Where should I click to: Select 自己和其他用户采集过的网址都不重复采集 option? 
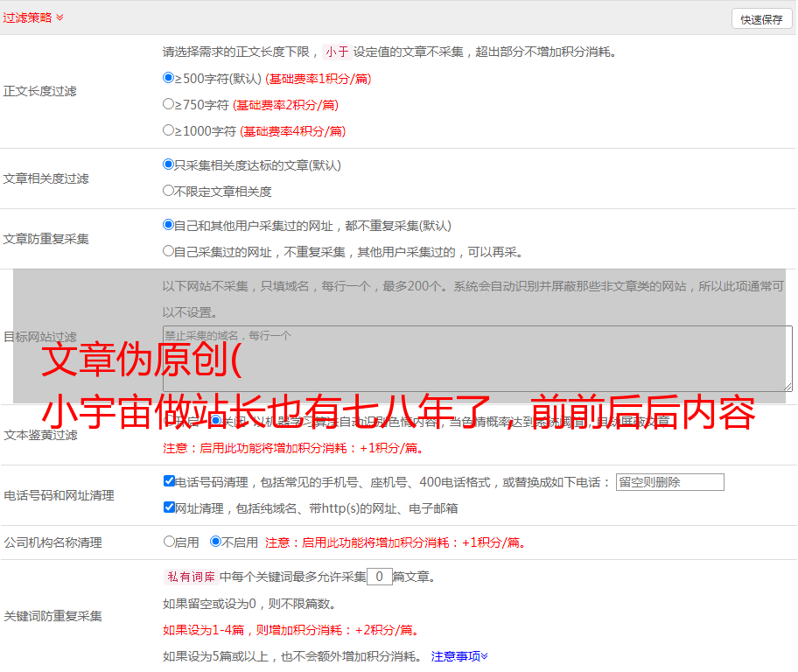169,225
